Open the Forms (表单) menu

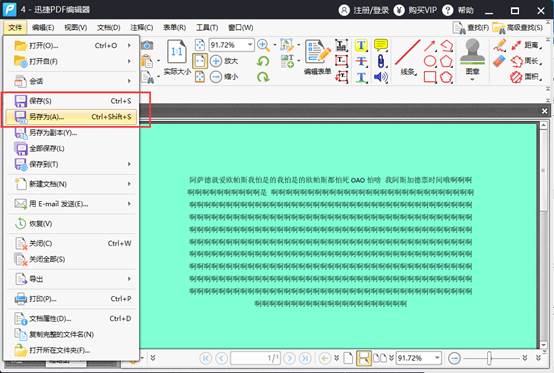click(175, 28)
